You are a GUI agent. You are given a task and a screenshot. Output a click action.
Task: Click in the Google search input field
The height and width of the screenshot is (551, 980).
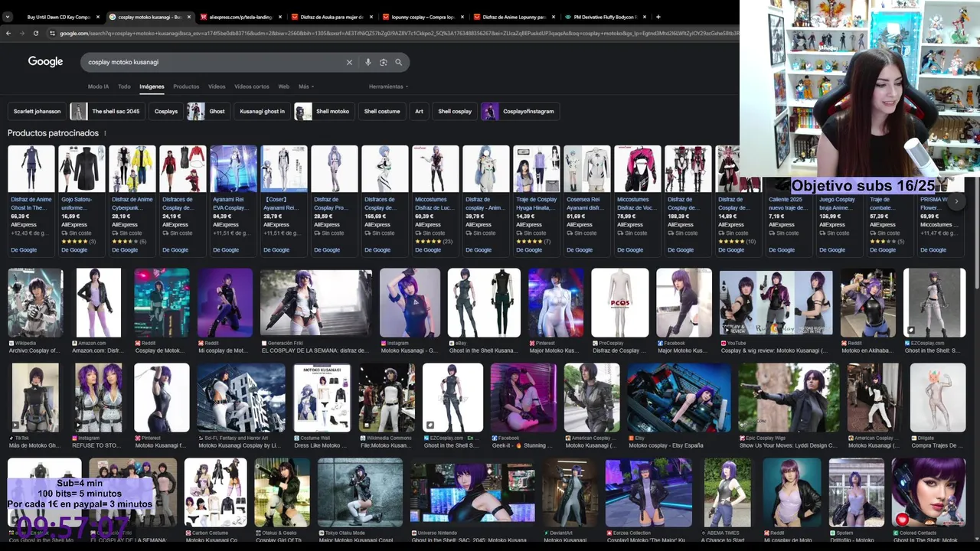tap(214, 62)
